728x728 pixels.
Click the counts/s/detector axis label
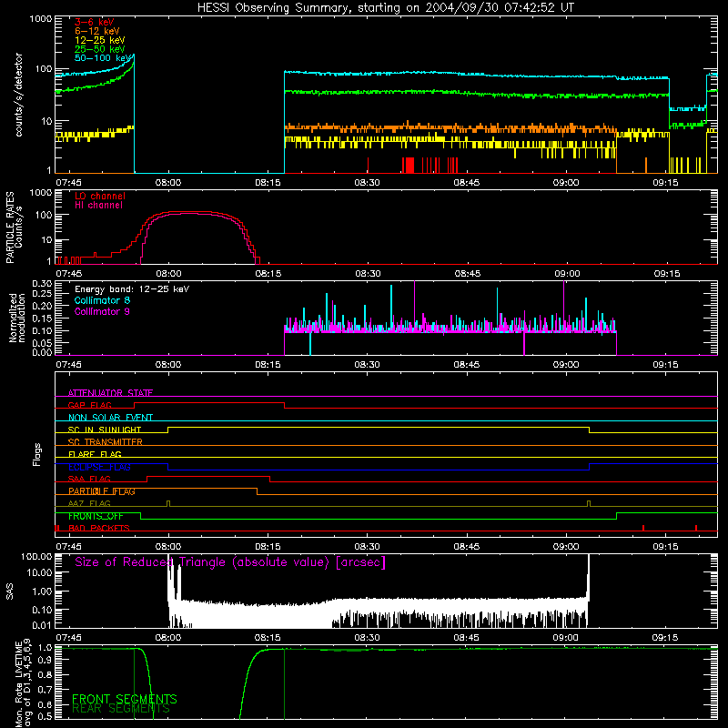(x=18, y=95)
